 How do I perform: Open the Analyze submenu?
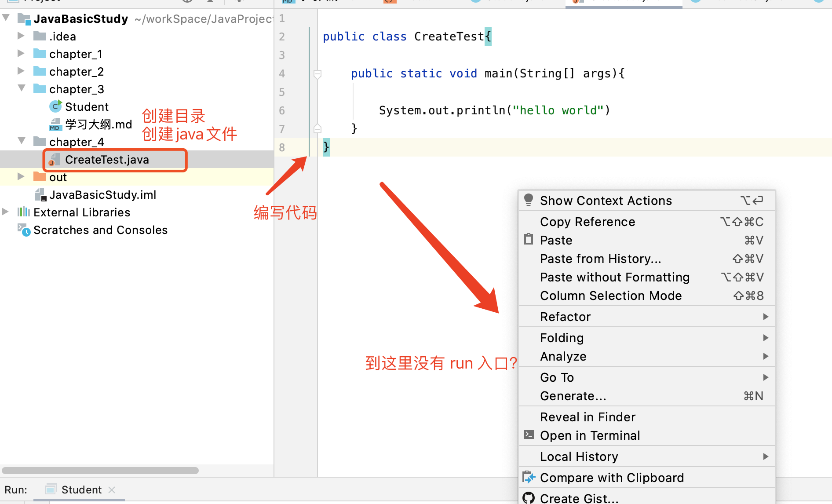[646, 356]
